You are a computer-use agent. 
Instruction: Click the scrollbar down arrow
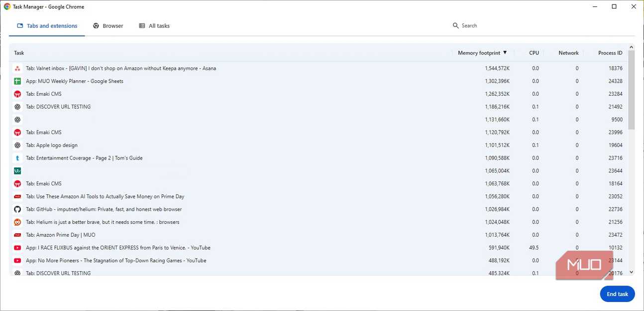632,272
